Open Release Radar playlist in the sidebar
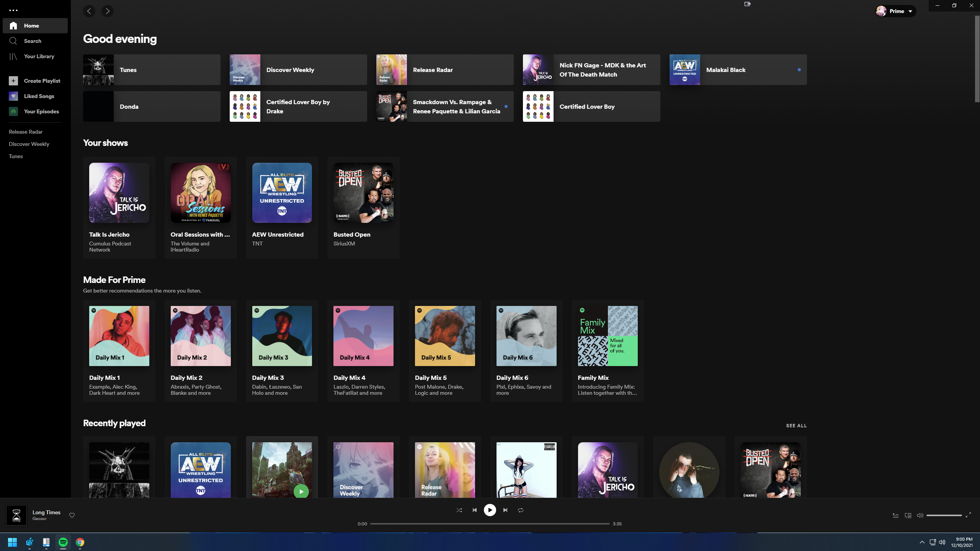Viewport: 980px width, 551px height. tap(26, 132)
